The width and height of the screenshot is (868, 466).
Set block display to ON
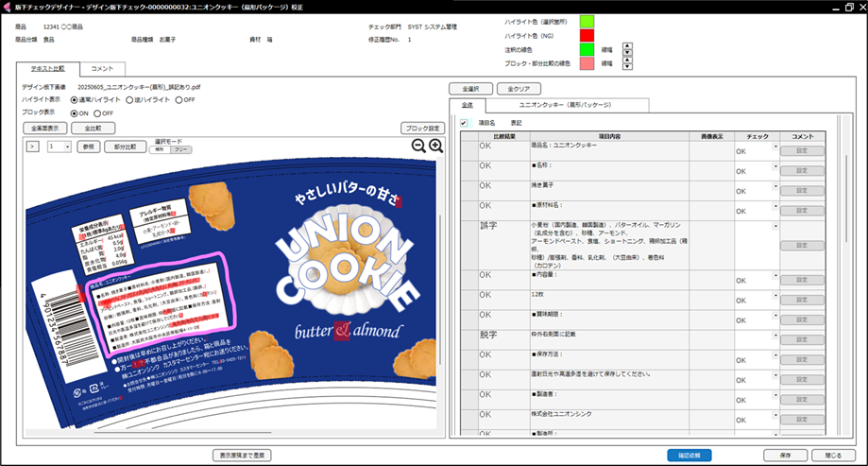[x=75, y=113]
